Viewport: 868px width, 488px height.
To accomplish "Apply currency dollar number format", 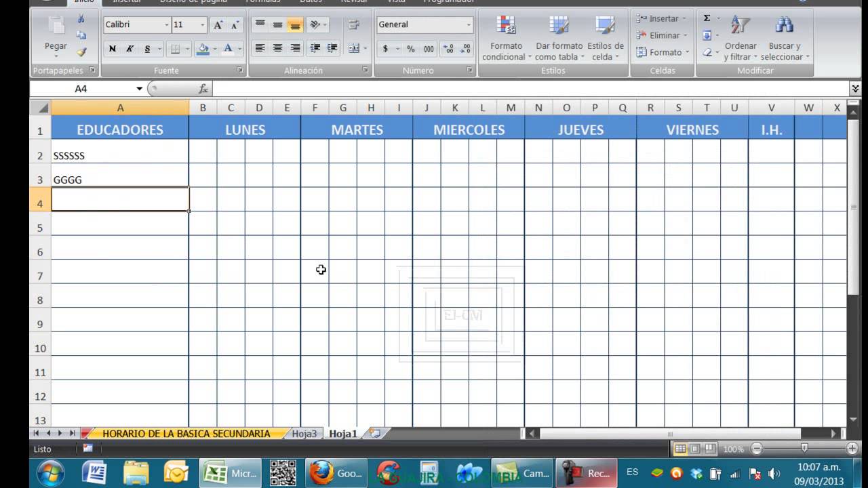I will point(386,49).
